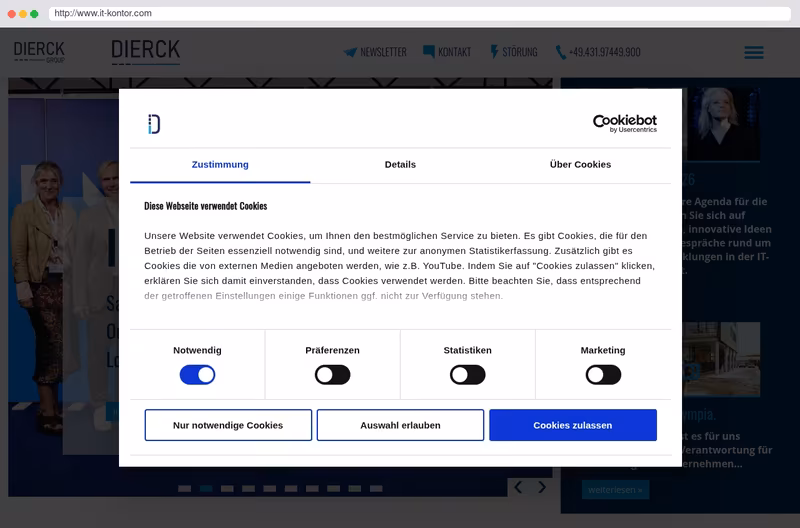This screenshot has height=528, width=800.
Task: Click the phone number +49.431.97449.900
Action: point(605,52)
